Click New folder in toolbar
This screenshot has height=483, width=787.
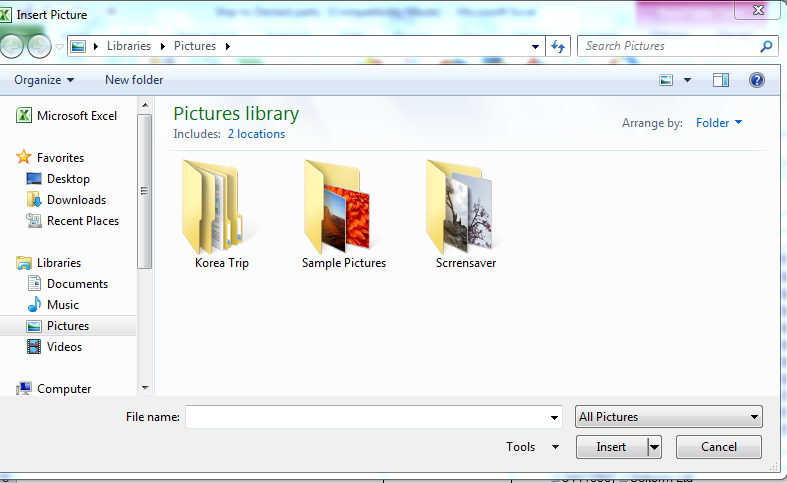pyautogui.click(x=134, y=80)
